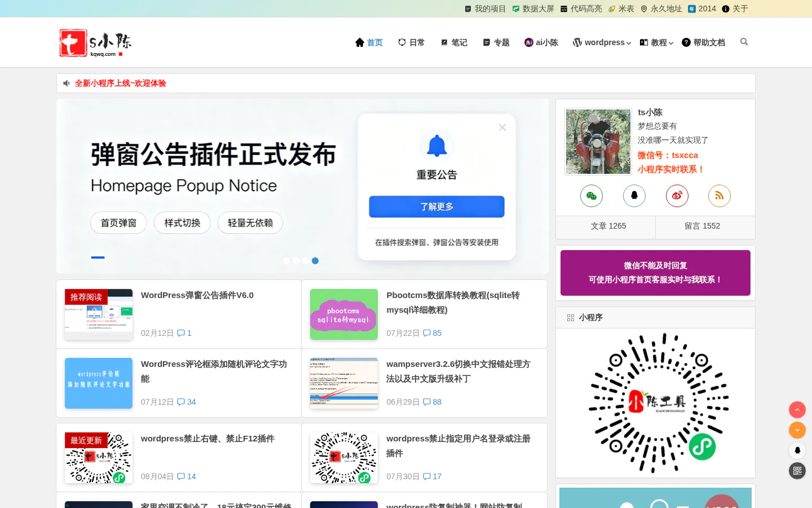Screen dimensions: 812x508
Task: Open article wordpress禁止指定用户名登录或注册插件
Action: point(458,446)
